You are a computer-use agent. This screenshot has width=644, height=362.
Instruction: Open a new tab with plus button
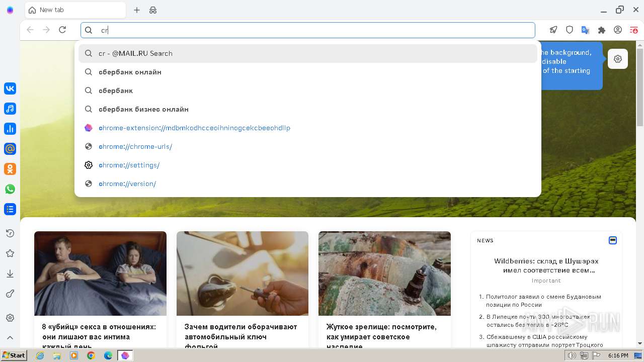pos(137,10)
